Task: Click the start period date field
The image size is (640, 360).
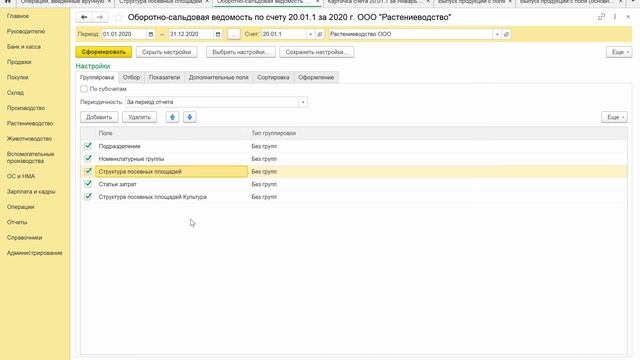Action: [124, 34]
